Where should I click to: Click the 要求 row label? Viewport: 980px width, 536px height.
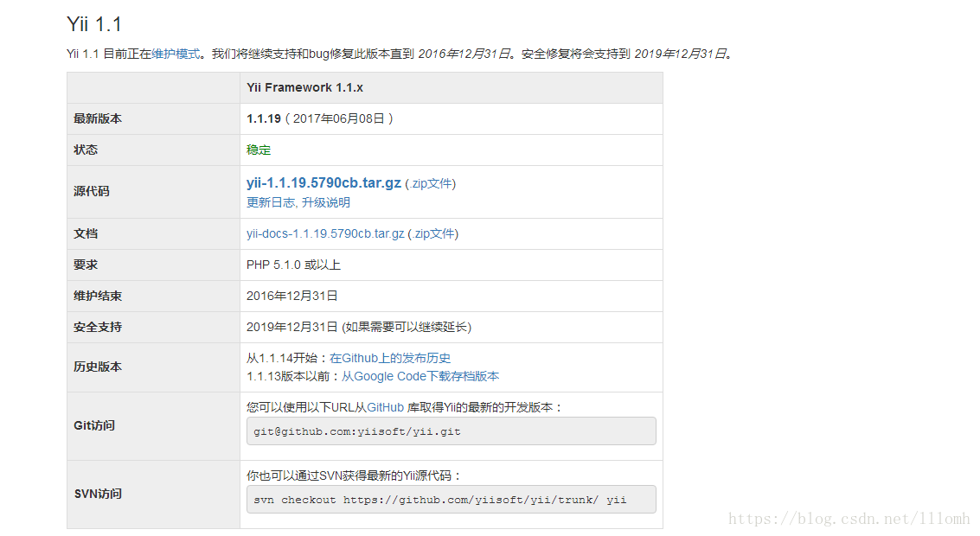click(x=86, y=265)
